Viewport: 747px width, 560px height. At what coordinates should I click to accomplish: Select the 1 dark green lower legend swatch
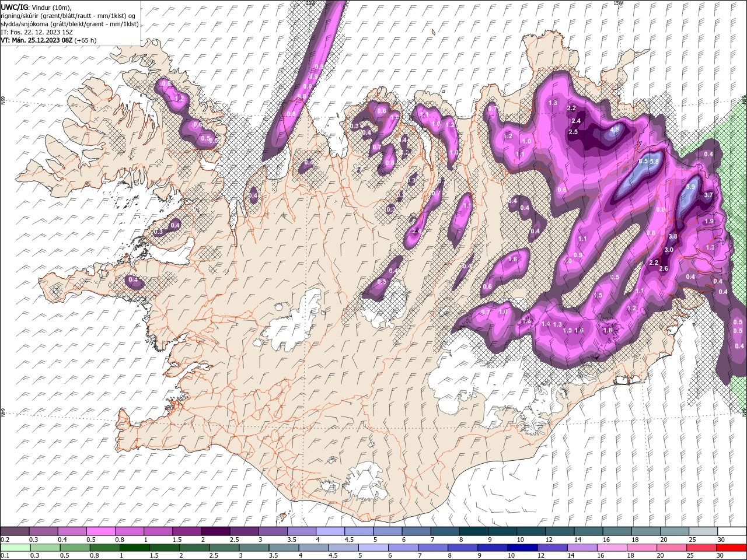click(x=134, y=548)
